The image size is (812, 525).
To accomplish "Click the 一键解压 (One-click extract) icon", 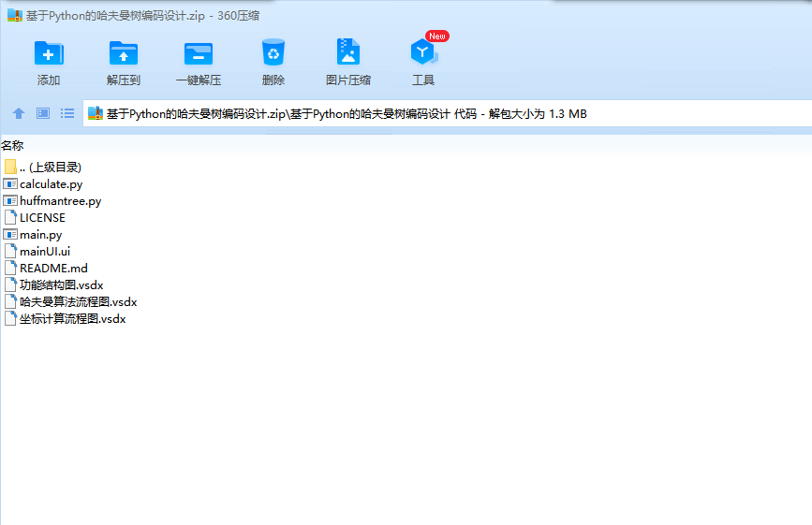I will pos(199,53).
